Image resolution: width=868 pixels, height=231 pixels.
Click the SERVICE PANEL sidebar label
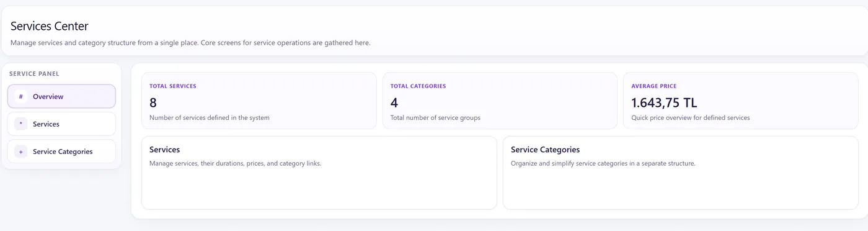[x=35, y=74]
